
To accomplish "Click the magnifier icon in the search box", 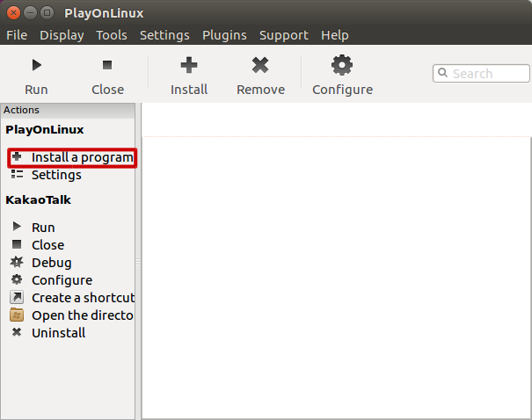I will click(442, 73).
